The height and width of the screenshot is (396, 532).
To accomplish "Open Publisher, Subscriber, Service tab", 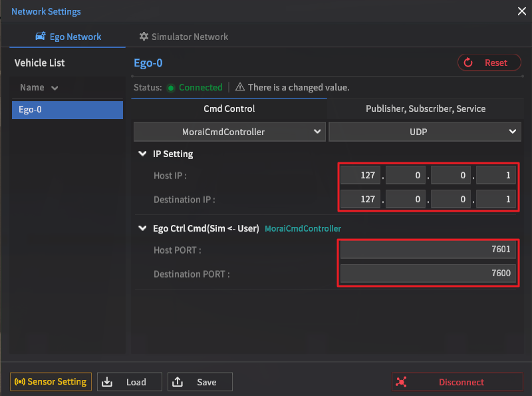I will 426,108.
